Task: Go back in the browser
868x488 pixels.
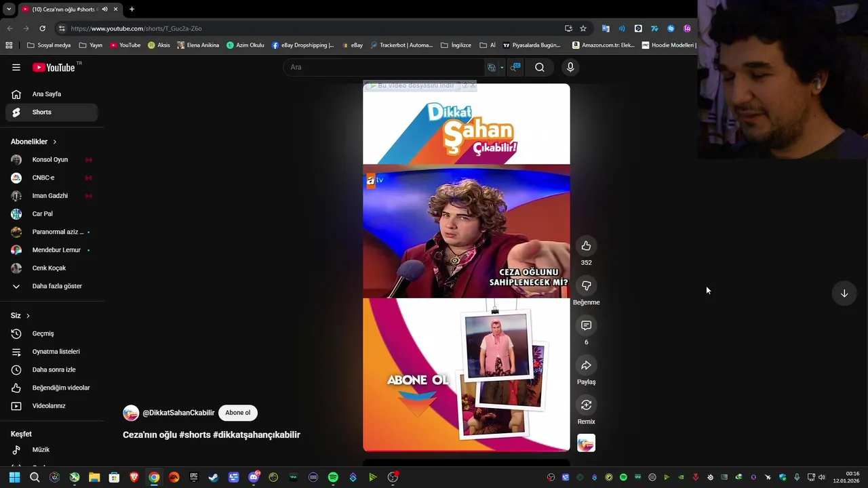Action: [9, 28]
